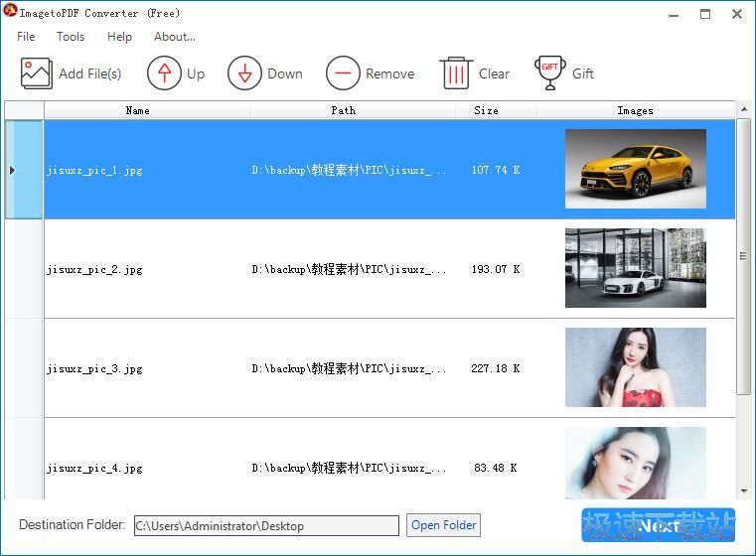This screenshot has height=556, width=756.
Task: Open the About... menu
Action: pos(174,37)
